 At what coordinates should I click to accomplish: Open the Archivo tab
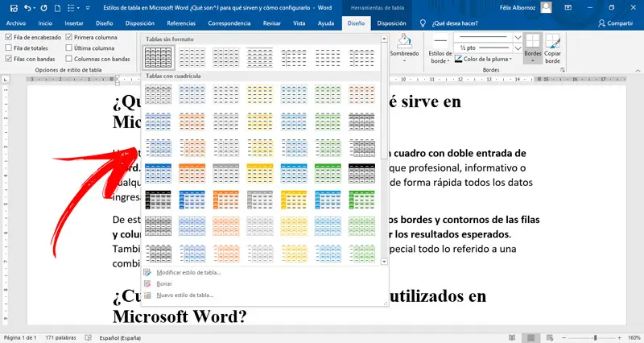tap(16, 23)
